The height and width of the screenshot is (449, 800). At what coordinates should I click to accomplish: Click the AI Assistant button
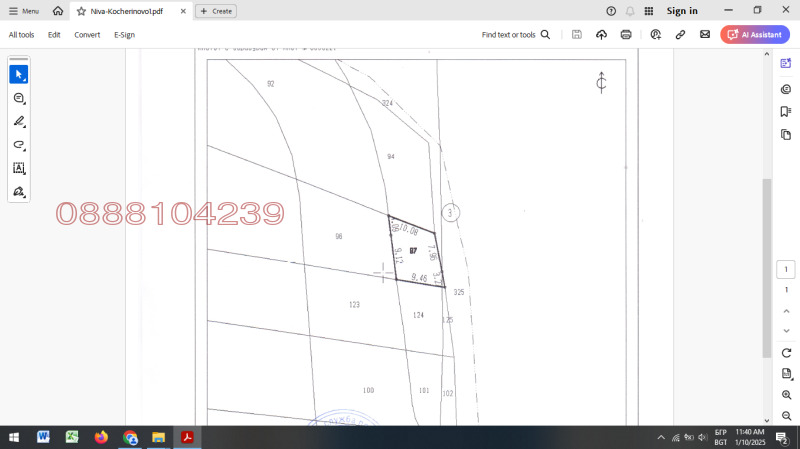pyautogui.click(x=755, y=34)
